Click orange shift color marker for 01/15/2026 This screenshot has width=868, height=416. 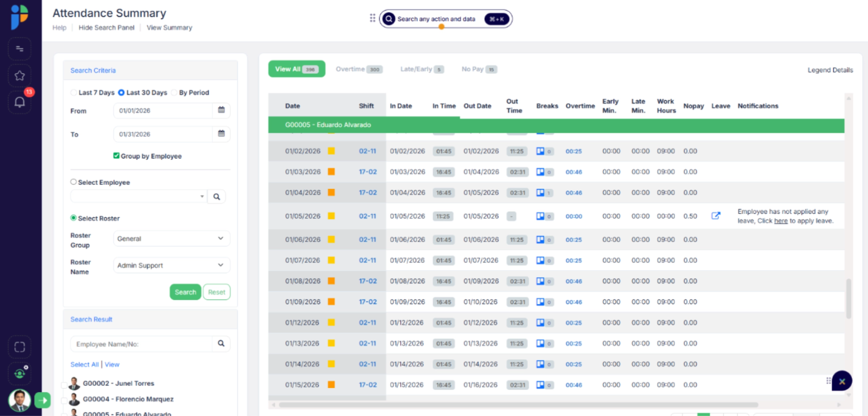[x=331, y=385]
